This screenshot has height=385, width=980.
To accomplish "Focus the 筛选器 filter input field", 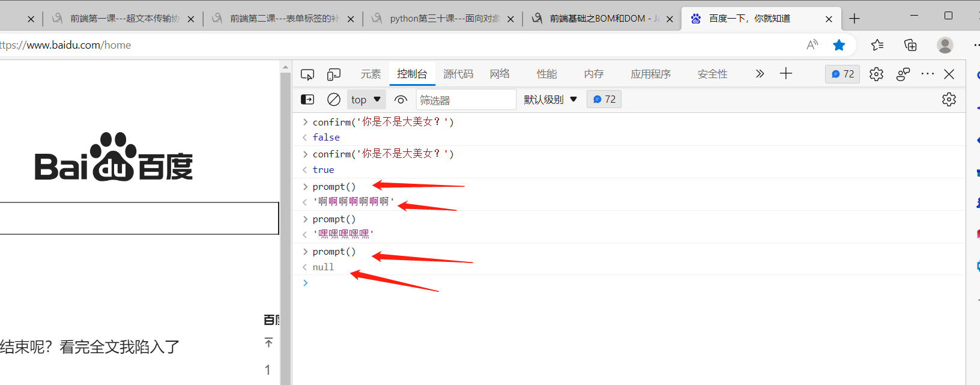I will [466, 100].
